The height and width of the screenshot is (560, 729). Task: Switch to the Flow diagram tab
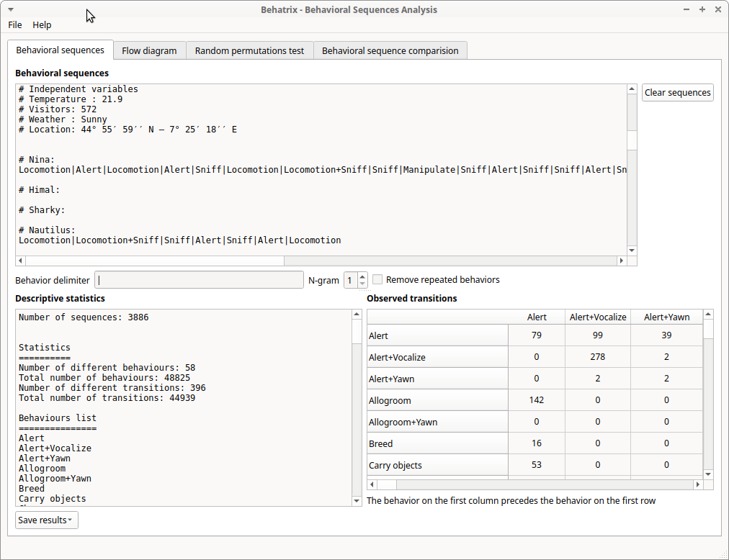tap(149, 50)
